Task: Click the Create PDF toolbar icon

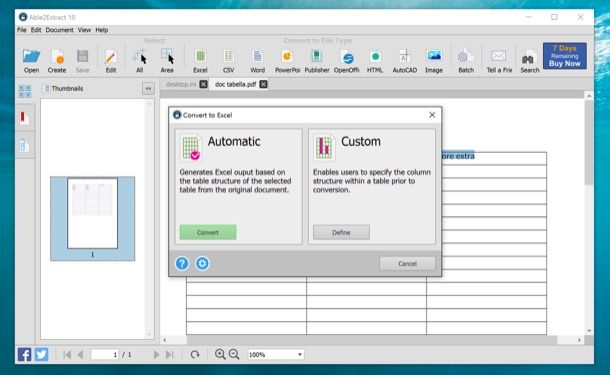Action: click(57, 61)
